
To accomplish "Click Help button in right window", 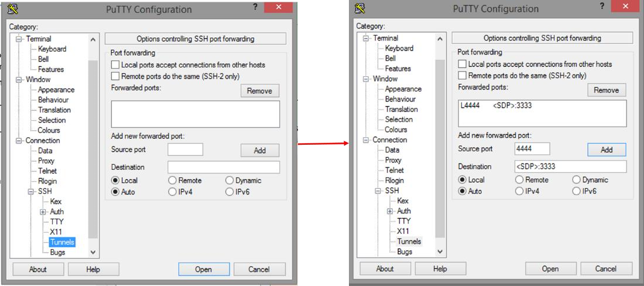I will click(x=440, y=269).
